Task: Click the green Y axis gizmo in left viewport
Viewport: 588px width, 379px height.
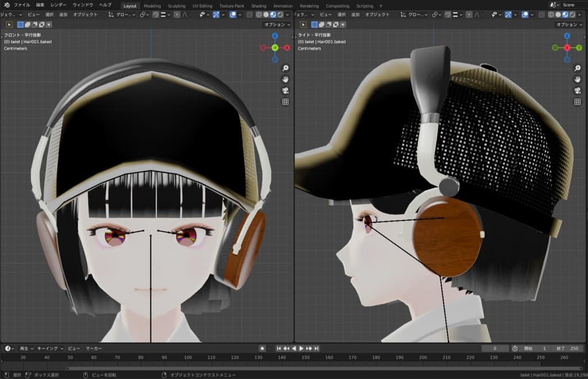Action: [x=275, y=48]
